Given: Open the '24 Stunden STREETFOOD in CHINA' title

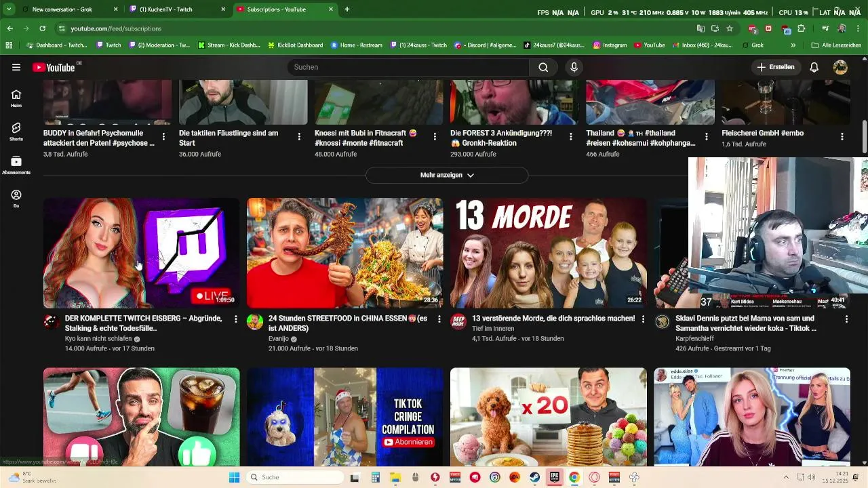Looking at the screenshot, I should pos(348,323).
